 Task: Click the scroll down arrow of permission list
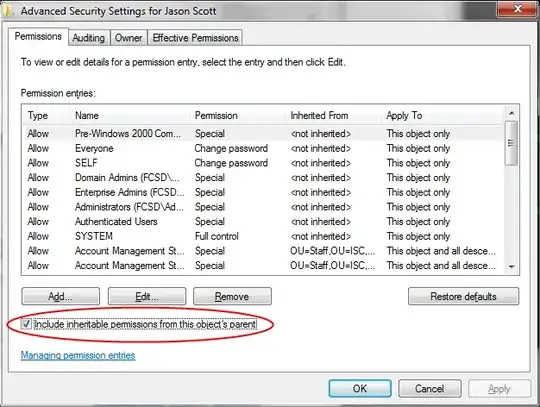[x=511, y=267]
